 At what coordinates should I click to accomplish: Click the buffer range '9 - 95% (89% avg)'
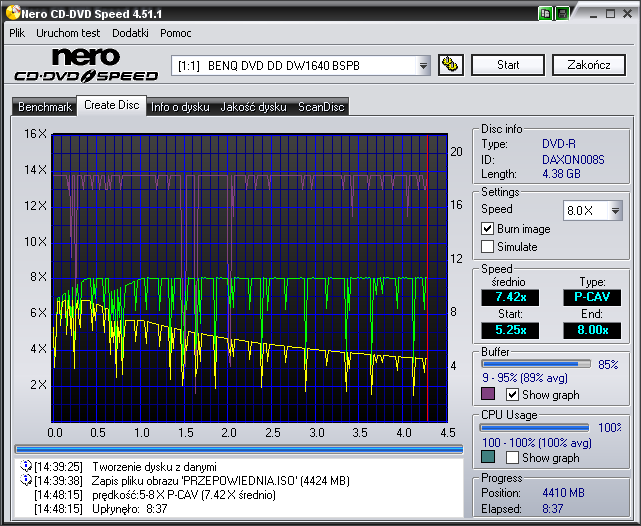click(525, 378)
